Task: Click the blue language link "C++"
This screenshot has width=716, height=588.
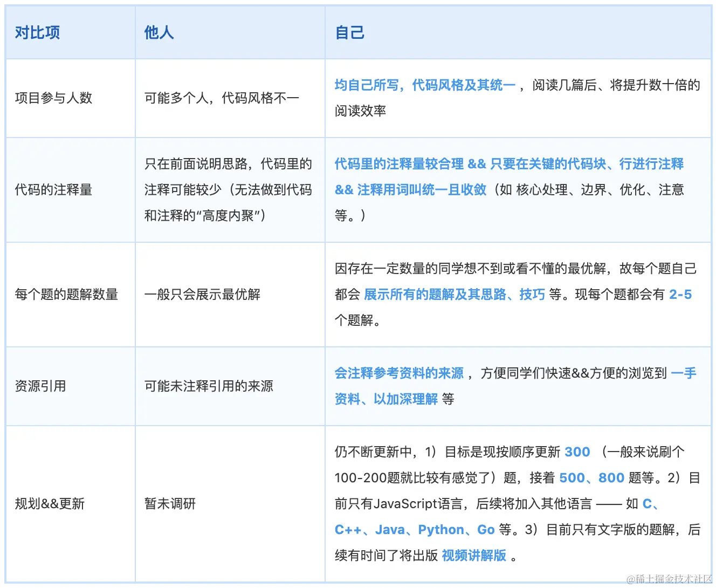Action: (x=348, y=529)
